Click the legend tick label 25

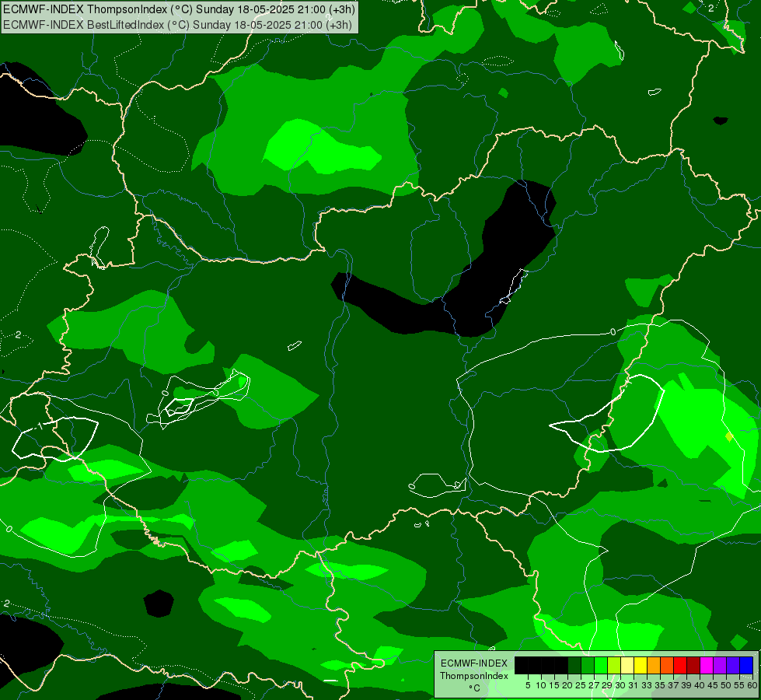[581, 685]
